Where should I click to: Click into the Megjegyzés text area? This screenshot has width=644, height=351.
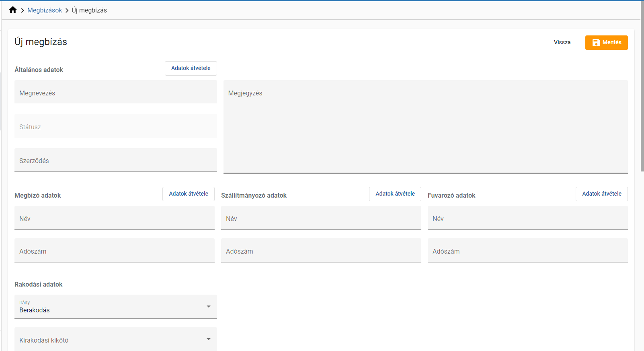coord(425,126)
